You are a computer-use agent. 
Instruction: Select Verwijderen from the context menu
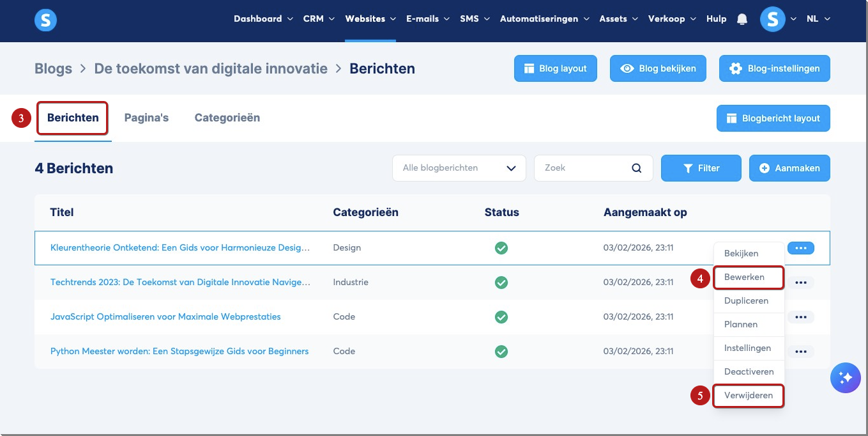[749, 396]
